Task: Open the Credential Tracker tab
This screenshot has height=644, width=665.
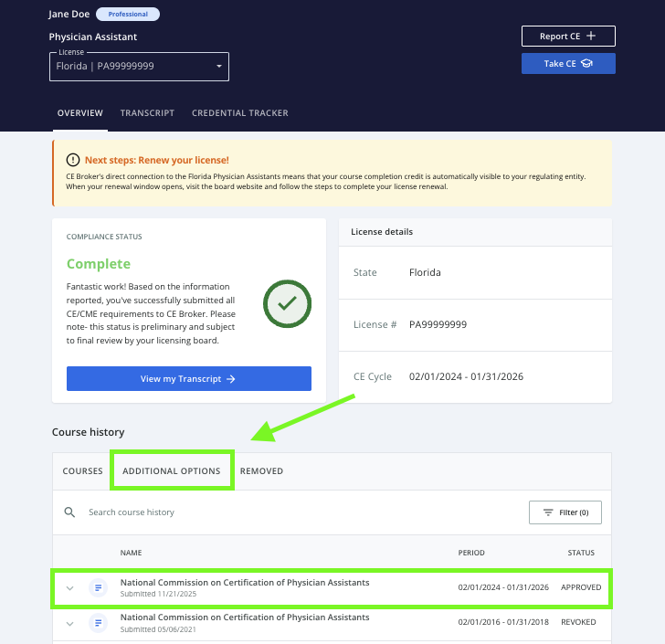Action: click(x=239, y=113)
